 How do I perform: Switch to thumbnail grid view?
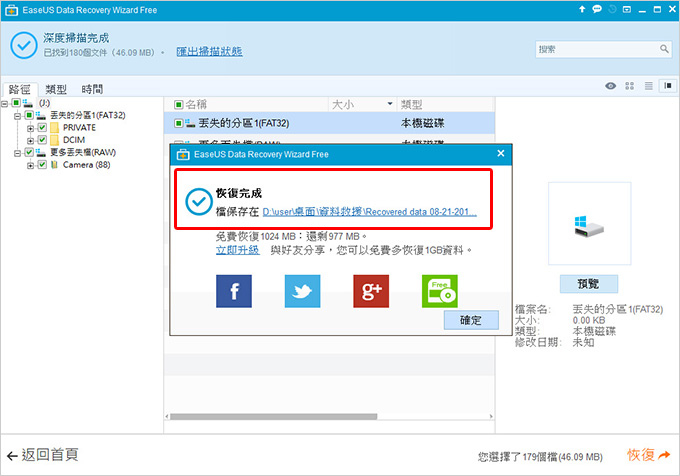coord(630,86)
